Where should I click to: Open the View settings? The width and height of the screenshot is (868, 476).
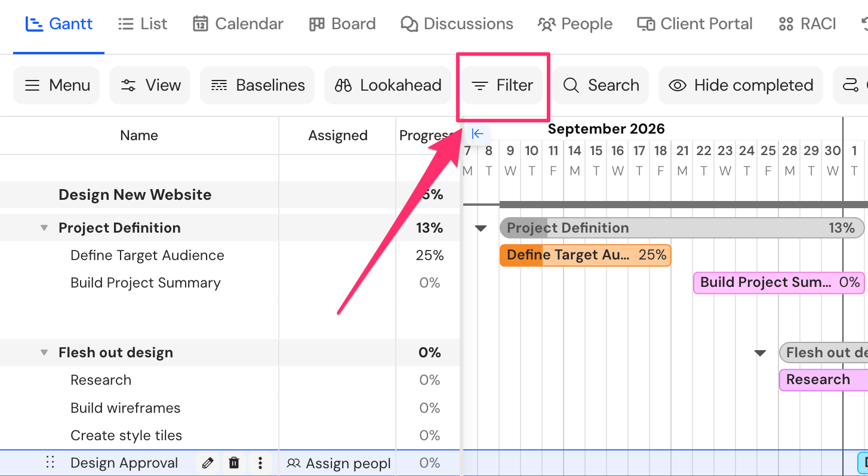(150, 85)
